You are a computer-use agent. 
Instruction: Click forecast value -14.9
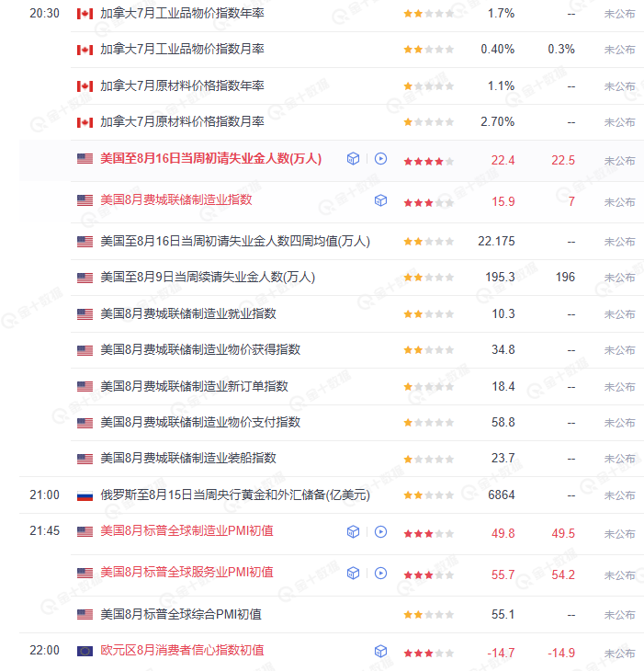point(561,653)
